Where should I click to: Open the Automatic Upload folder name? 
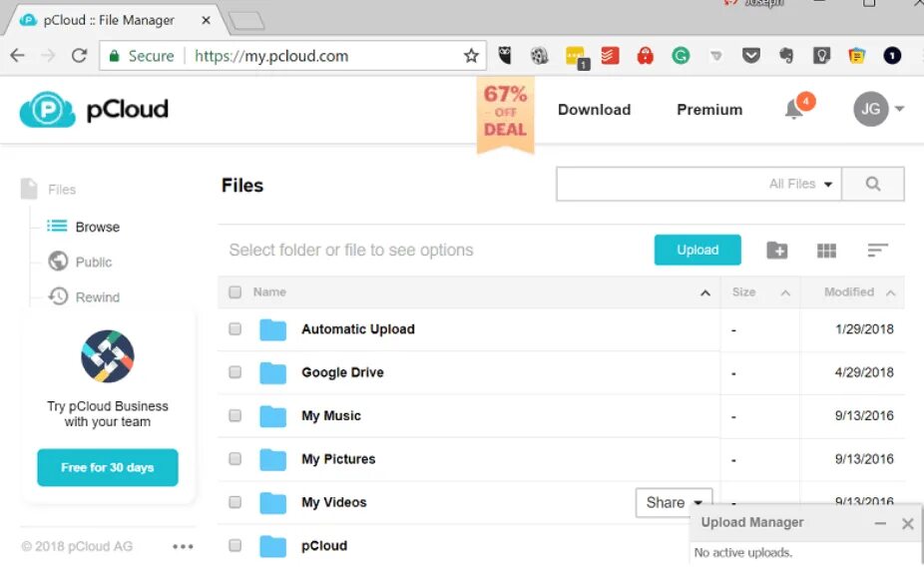[x=357, y=329]
